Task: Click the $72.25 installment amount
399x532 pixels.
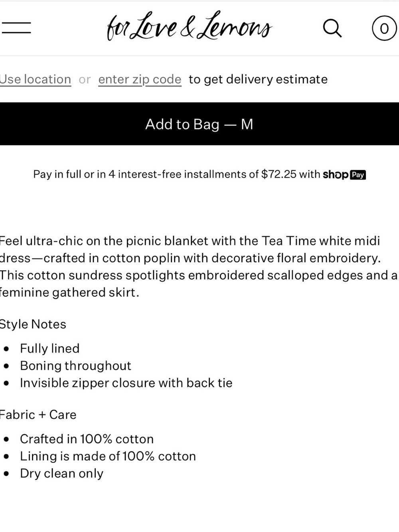Action: coord(279,174)
